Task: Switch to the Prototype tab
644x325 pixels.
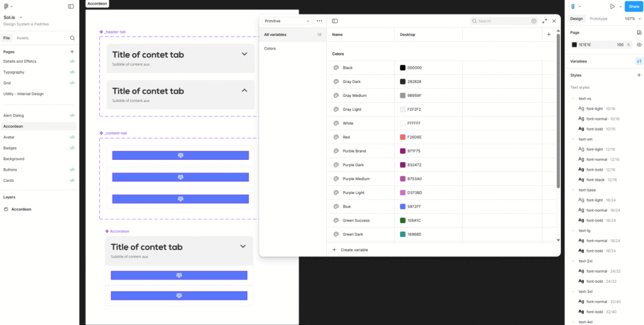Action: tap(598, 19)
